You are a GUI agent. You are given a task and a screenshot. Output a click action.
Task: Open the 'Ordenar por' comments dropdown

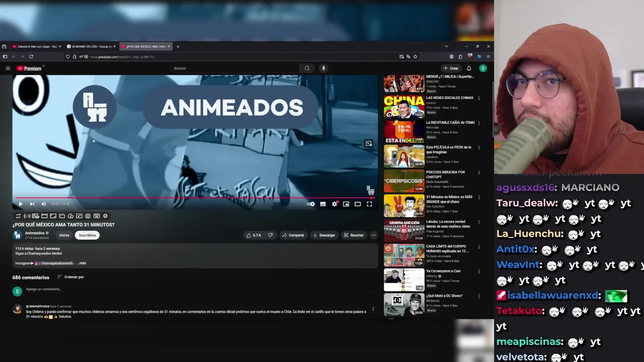[x=70, y=277]
